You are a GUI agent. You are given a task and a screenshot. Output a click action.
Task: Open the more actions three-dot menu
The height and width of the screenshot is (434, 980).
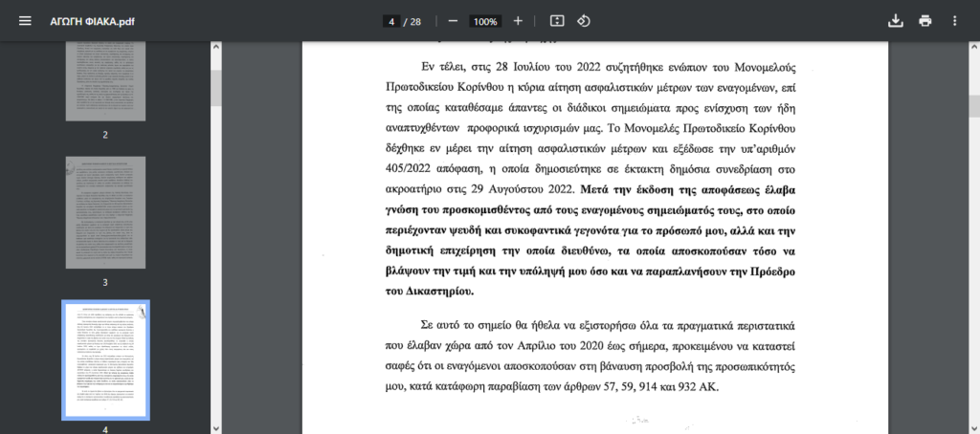click(954, 21)
